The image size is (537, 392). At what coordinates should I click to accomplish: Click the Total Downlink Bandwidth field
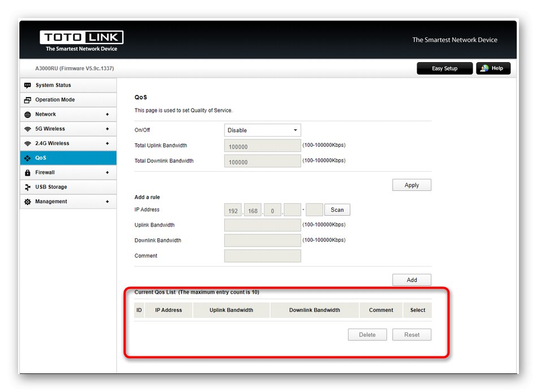tap(262, 161)
